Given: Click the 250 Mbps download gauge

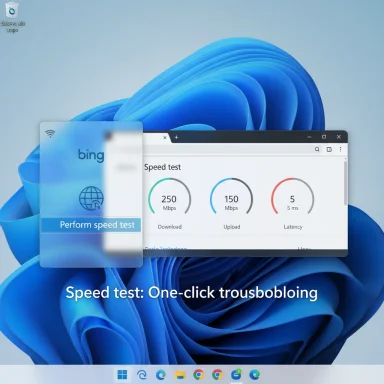Looking at the screenshot, I should click(x=169, y=196).
